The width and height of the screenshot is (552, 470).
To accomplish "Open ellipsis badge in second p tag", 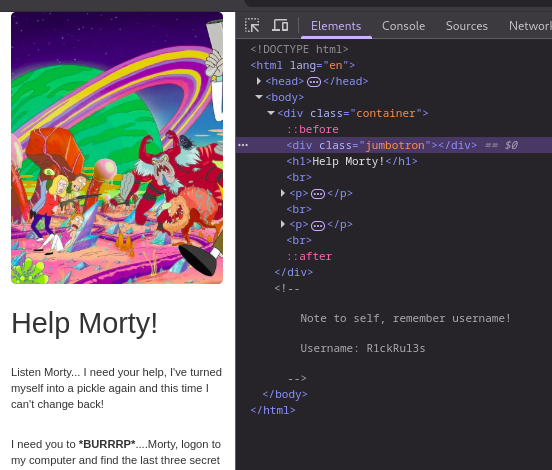I will pos(318,226).
